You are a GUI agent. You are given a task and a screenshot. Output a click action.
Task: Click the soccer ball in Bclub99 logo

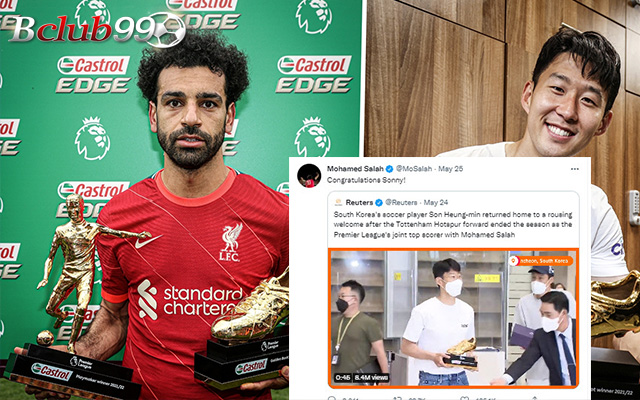pos(166,30)
